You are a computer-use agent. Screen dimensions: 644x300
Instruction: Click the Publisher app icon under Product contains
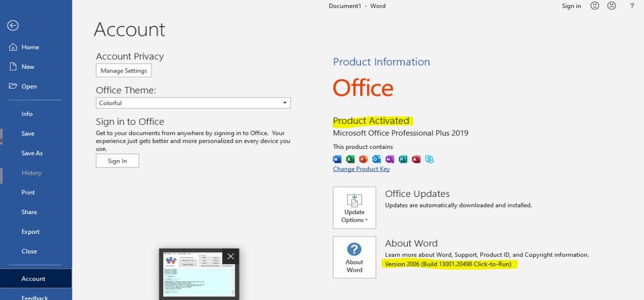403,159
